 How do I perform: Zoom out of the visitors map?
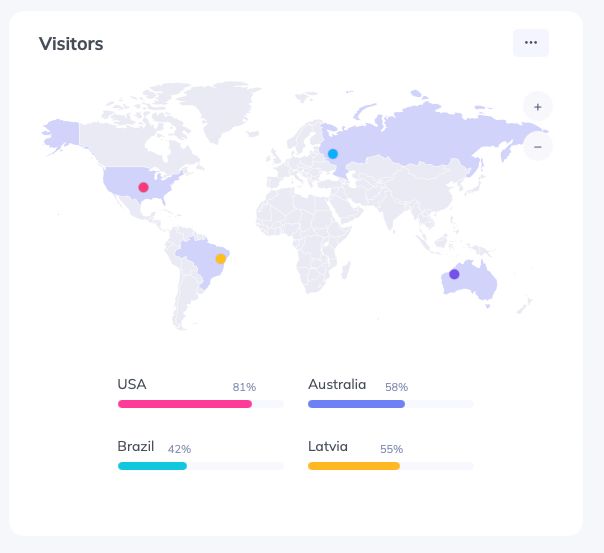pos(537,146)
